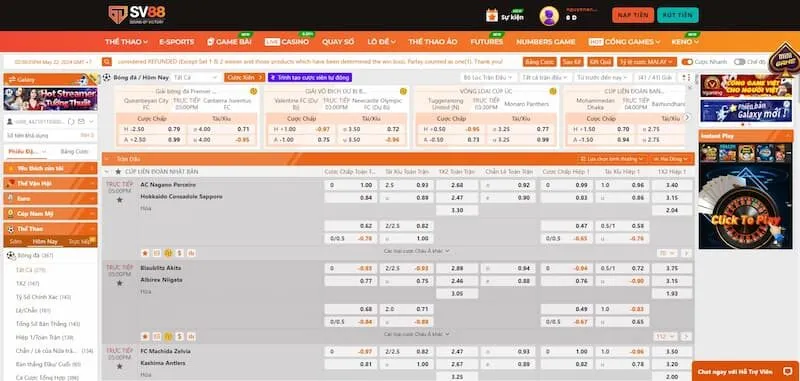Open the Tất Cả dropdown beside Bóng đá

[x=195, y=78]
